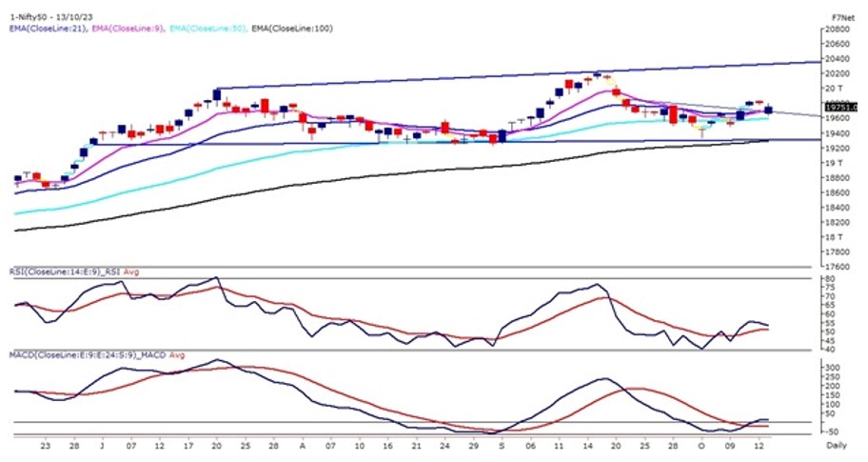The image size is (868, 462).
Task: Click the Avg label in RSI panel
Action: pyautogui.click(x=131, y=272)
